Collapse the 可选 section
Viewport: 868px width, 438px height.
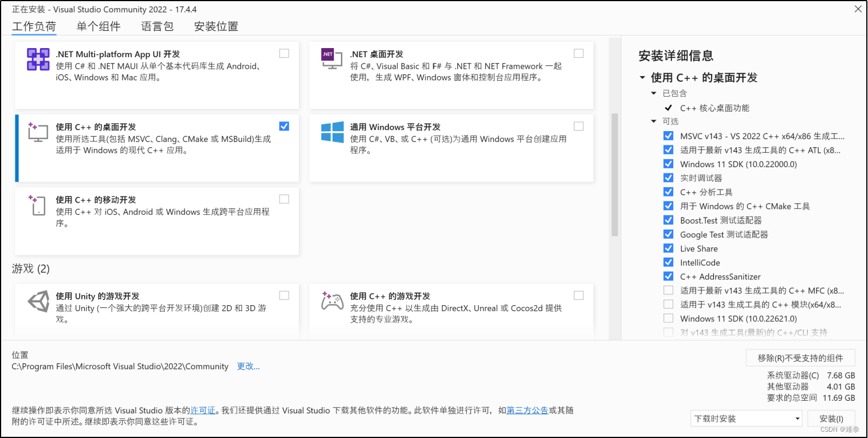[x=654, y=121]
